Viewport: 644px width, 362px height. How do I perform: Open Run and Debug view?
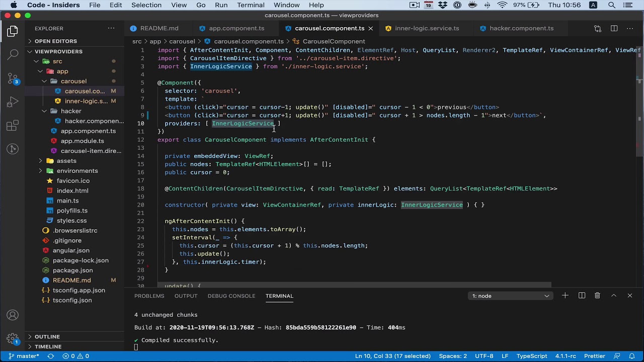click(x=13, y=103)
